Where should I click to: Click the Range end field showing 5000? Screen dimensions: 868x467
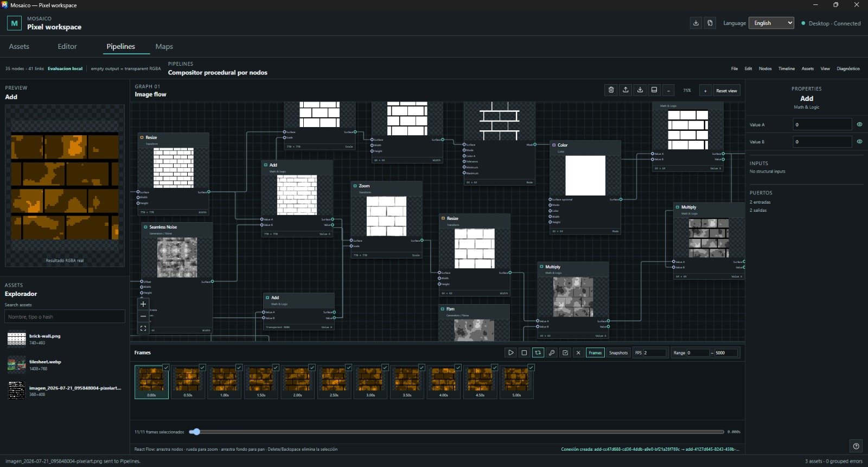click(x=726, y=352)
